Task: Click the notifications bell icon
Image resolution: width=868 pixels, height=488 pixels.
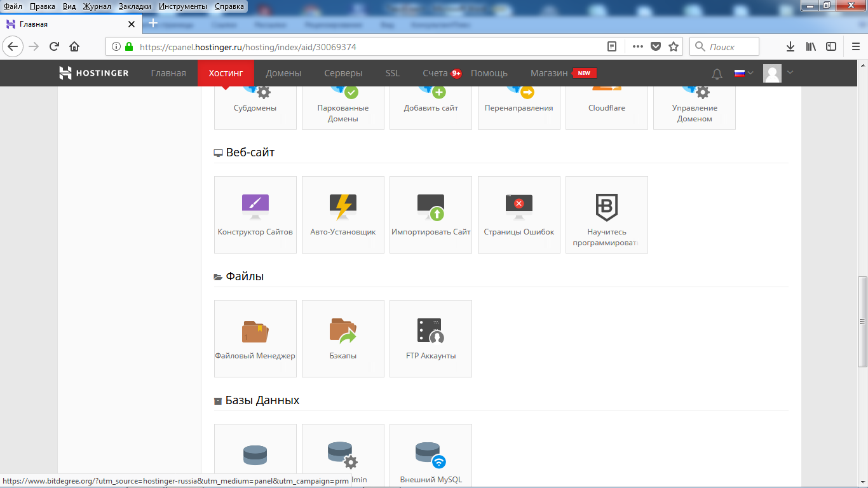Action: 717,74
